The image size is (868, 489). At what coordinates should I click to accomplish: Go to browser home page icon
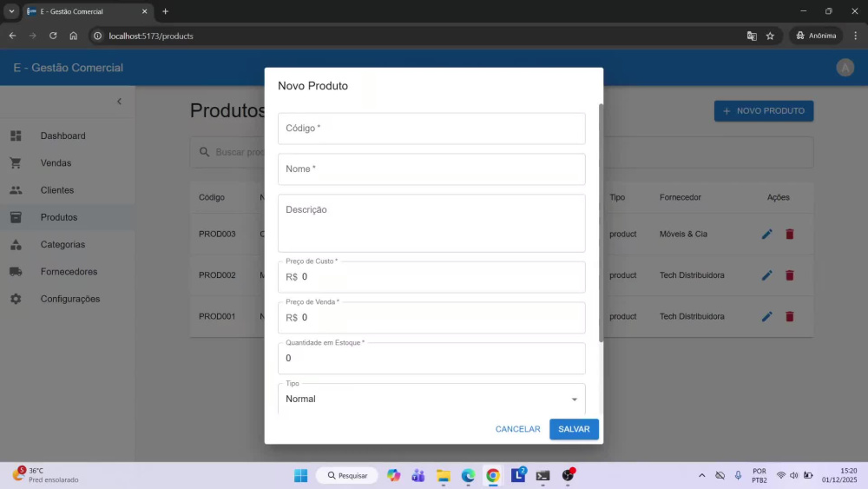[74, 36]
